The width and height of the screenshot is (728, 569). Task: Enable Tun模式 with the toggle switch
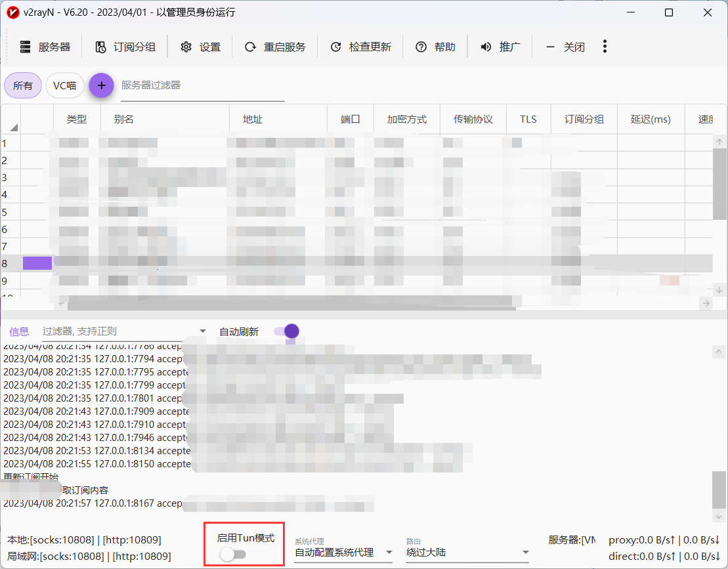click(233, 554)
